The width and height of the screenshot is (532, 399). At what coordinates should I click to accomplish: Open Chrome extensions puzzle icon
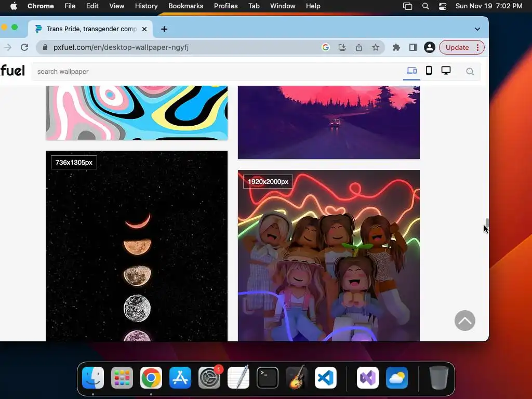[x=396, y=47]
